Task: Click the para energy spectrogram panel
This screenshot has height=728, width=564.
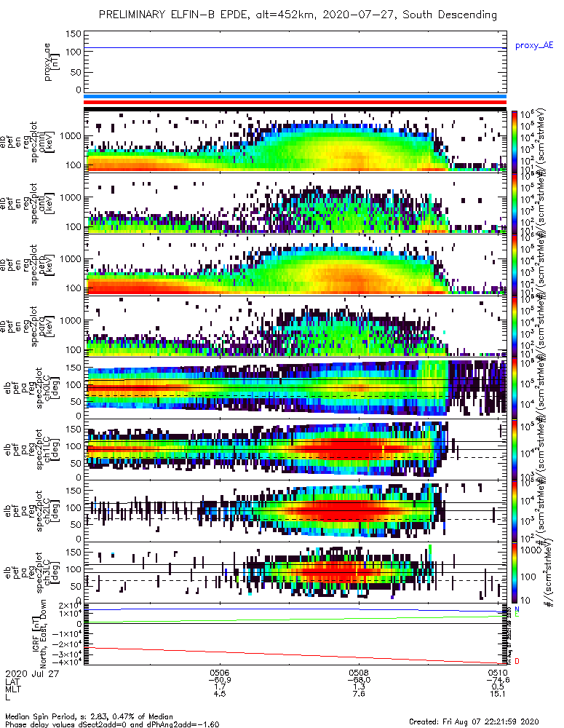Action: pos(295,326)
